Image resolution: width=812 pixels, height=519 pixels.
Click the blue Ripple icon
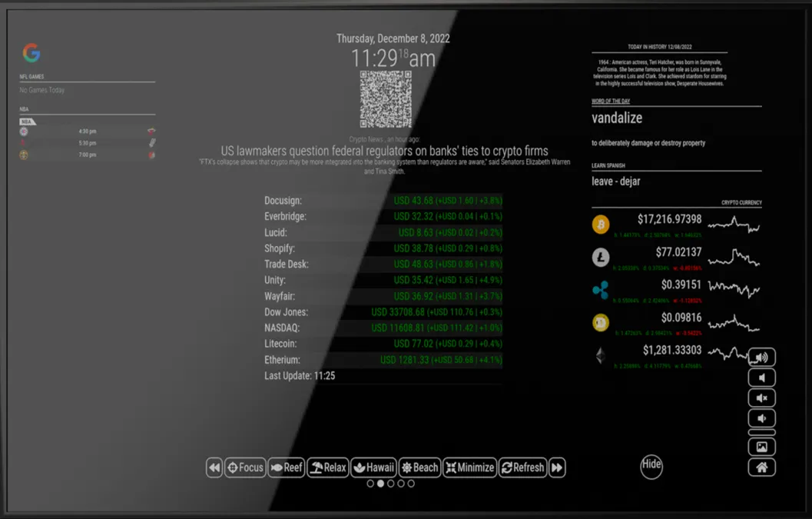[x=601, y=290]
